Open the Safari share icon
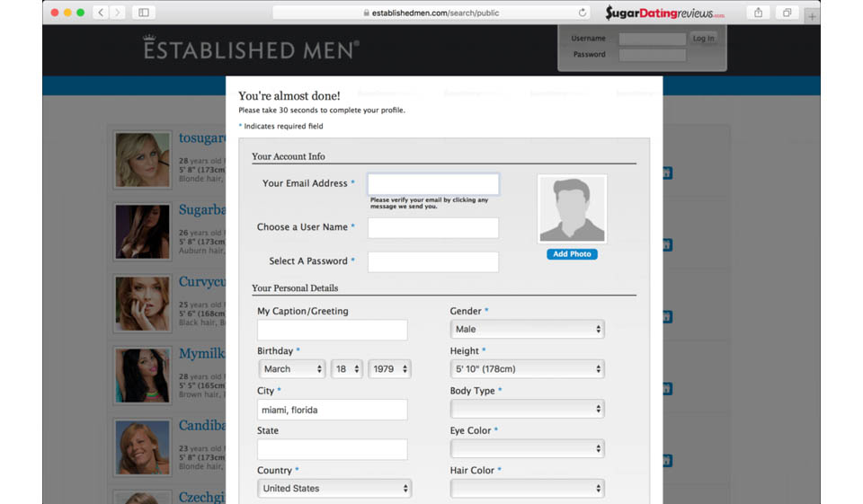Screen dimensions: 863x504 758,13
